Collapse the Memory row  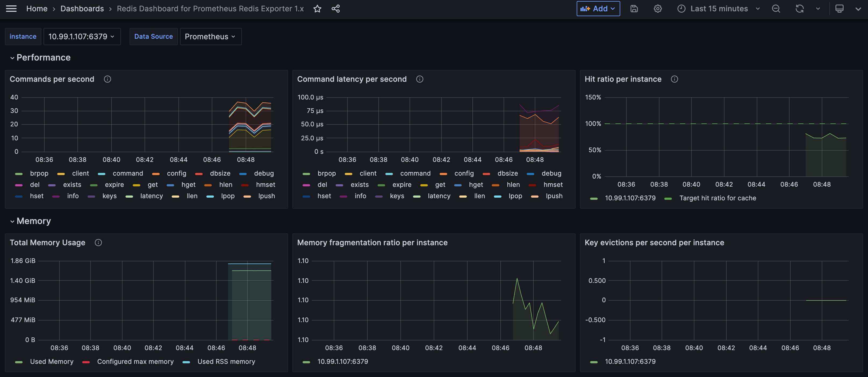coord(33,221)
